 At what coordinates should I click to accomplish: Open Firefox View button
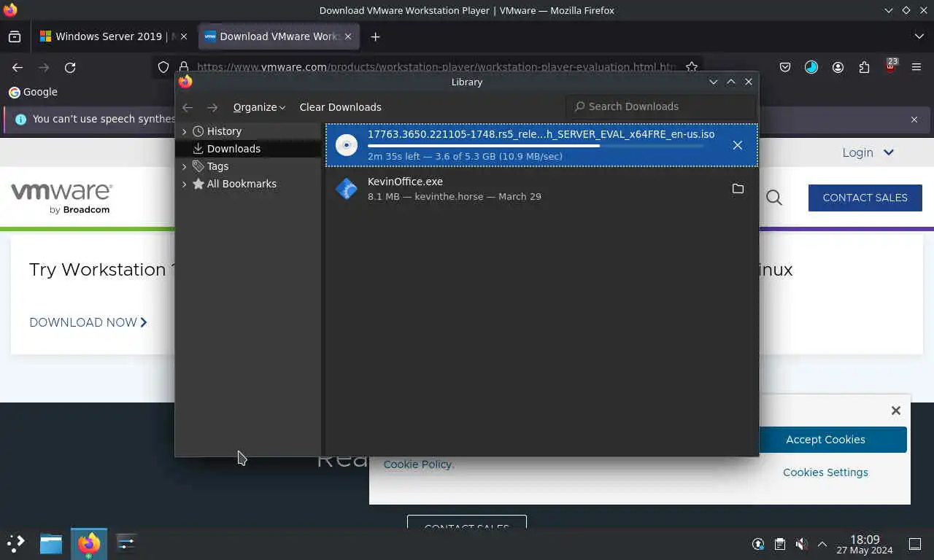tap(15, 36)
